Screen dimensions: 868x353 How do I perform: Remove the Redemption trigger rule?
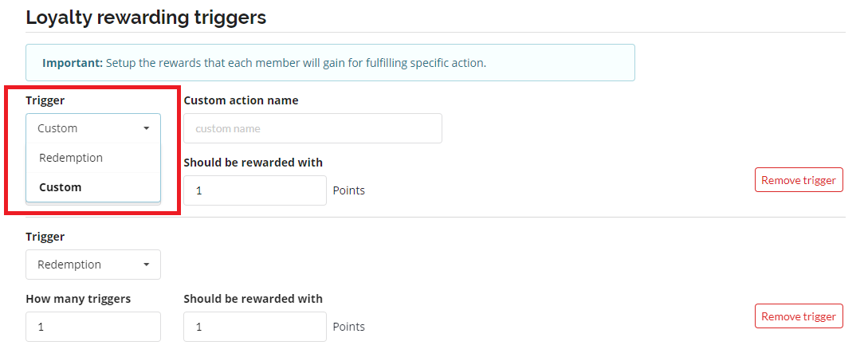798,316
